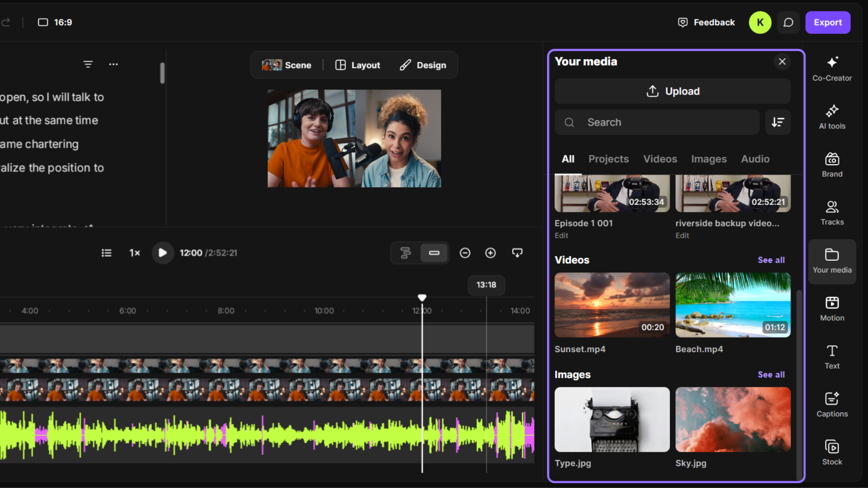Viewport: 868px width, 488px height.
Task: Click the Type.jpg file name
Action: click(573, 463)
